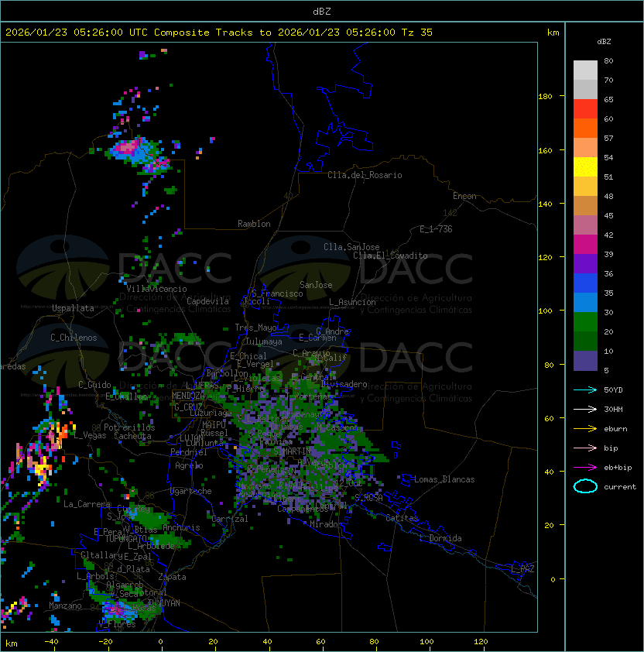
Task: Click the '-40' tick on horizontal km axis
Action: pyautogui.click(x=51, y=642)
